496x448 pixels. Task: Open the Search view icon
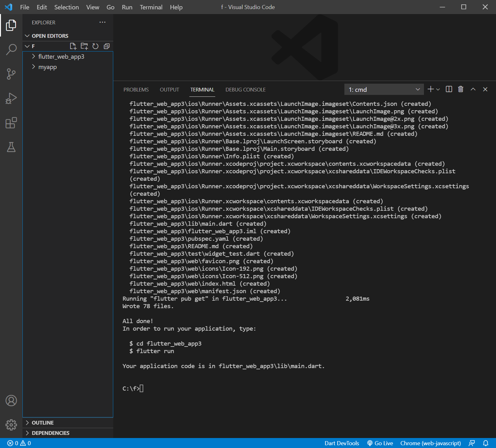tap(11, 49)
